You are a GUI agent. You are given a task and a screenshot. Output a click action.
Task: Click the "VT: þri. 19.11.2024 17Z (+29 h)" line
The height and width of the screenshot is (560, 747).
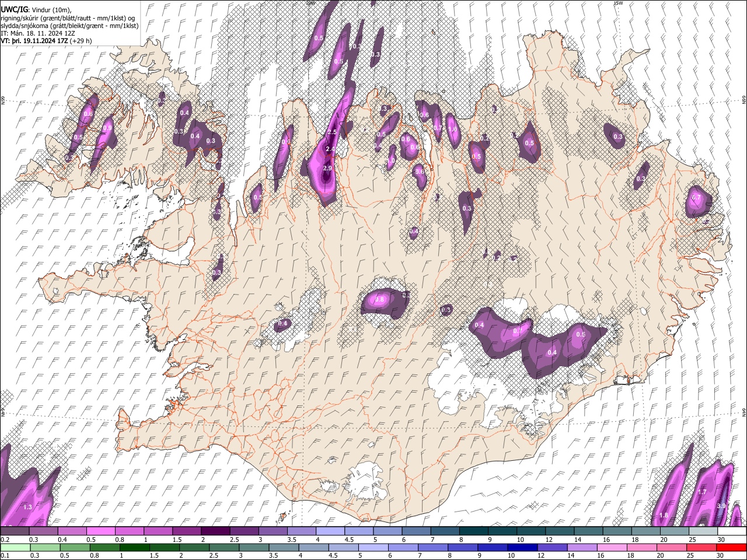[46, 41]
